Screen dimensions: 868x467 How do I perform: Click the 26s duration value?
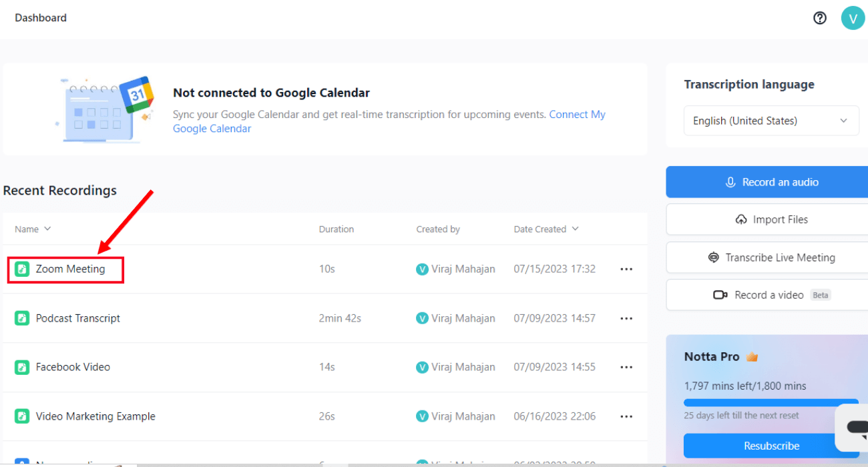pos(327,416)
